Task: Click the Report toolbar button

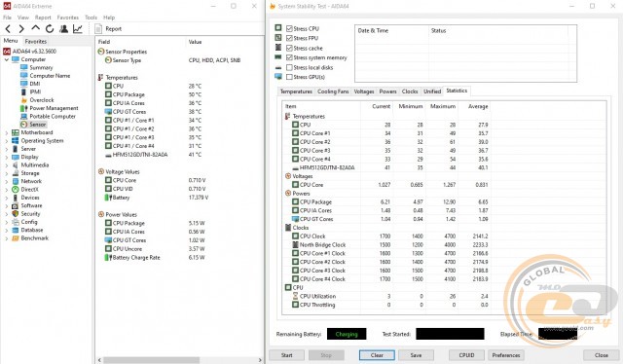Action: (108, 28)
